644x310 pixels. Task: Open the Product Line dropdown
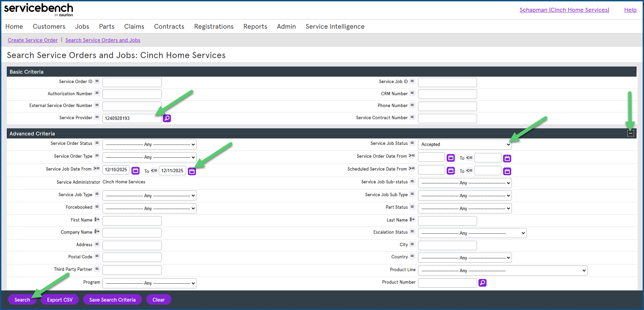pos(502,270)
